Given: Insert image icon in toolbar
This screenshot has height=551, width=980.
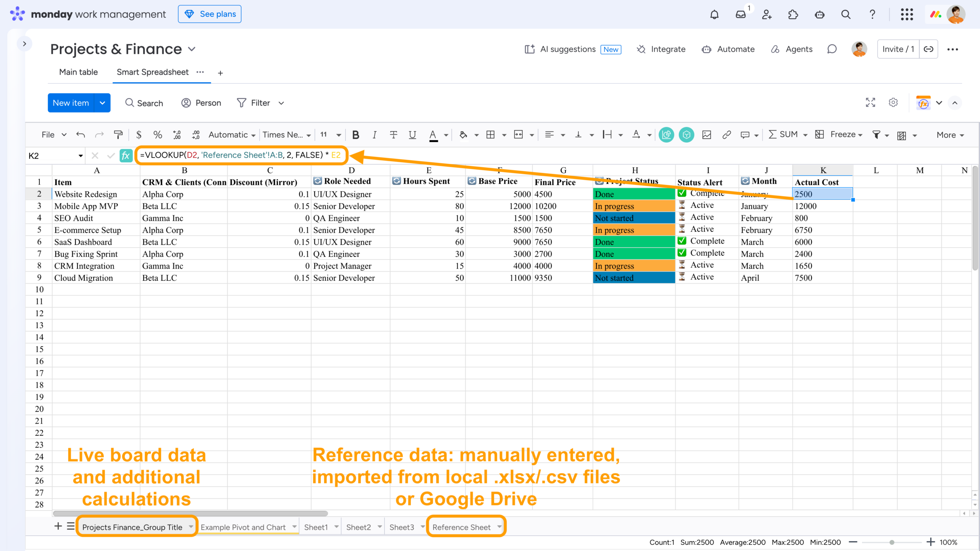Looking at the screenshot, I should click(707, 135).
